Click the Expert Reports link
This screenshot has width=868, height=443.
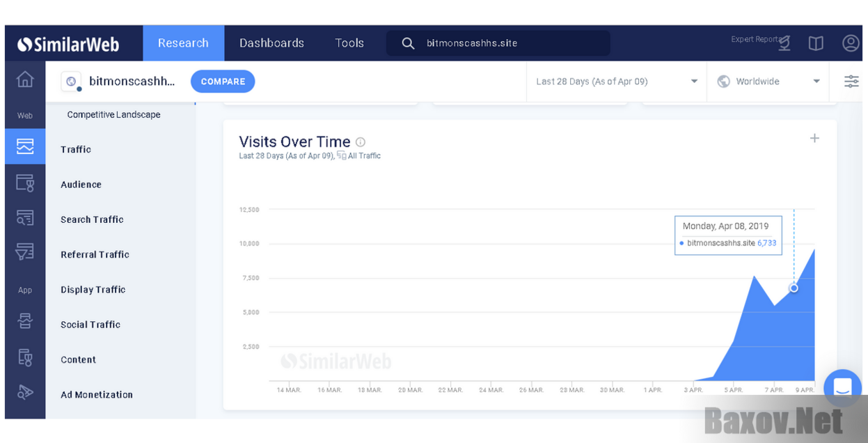pyautogui.click(x=755, y=40)
